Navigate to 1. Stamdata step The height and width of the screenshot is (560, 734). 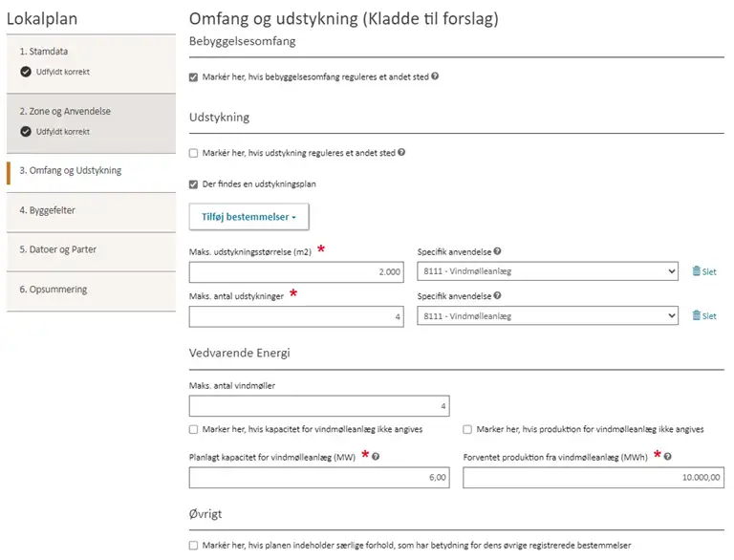point(92,62)
